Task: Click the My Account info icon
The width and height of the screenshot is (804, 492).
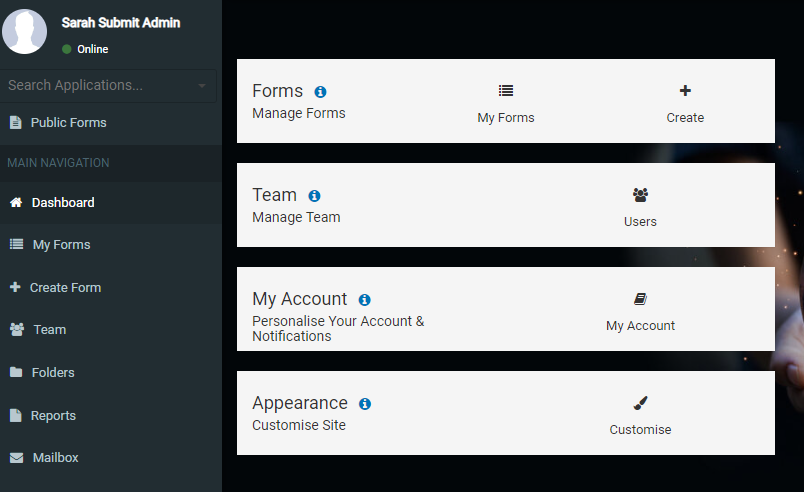Action: 365,300
